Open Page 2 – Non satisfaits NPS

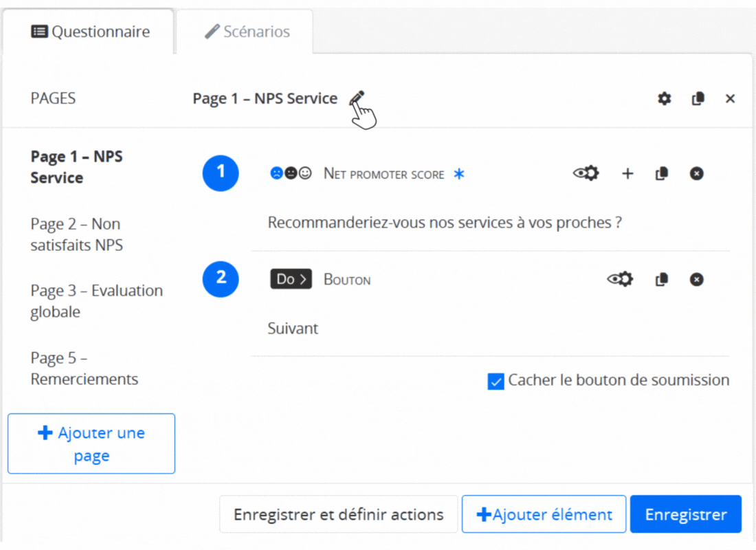click(76, 234)
